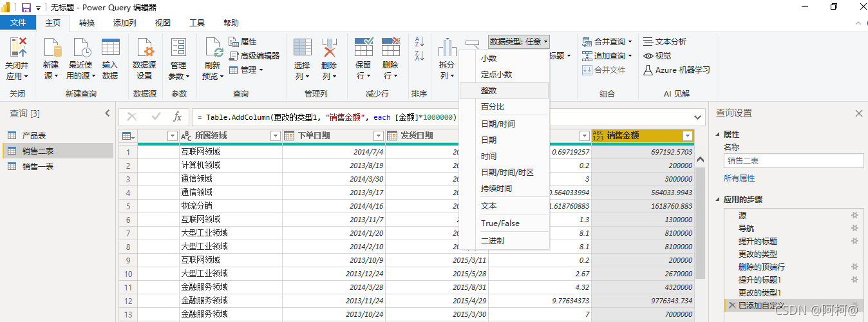
Task: Open the filter dropdown on the 销售金额 column
Action: pyautogui.click(x=688, y=136)
